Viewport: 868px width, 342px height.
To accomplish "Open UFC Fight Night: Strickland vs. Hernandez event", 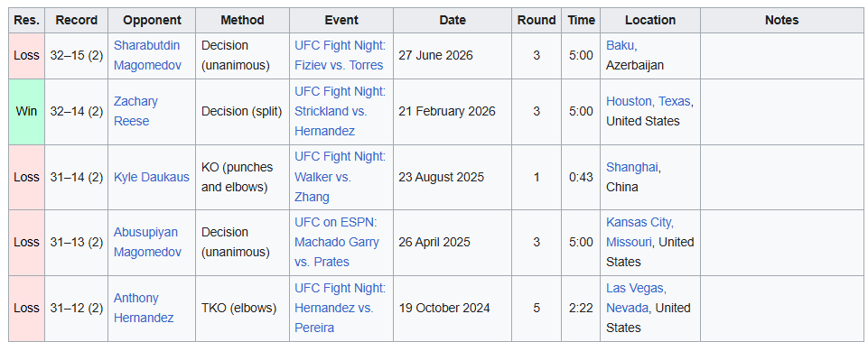I will point(340,111).
